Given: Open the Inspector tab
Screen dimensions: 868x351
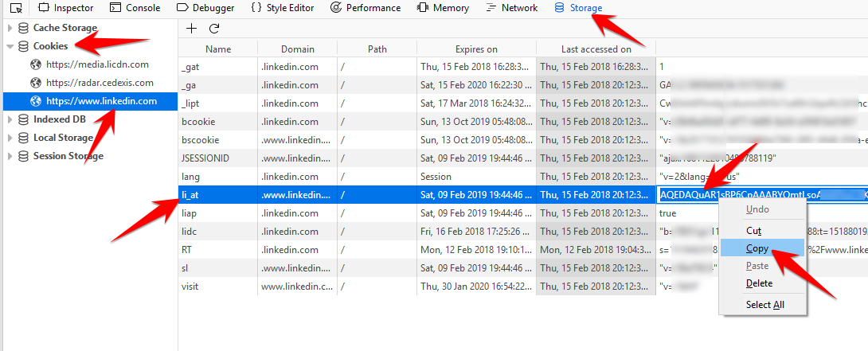Looking at the screenshot, I should [66, 8].
